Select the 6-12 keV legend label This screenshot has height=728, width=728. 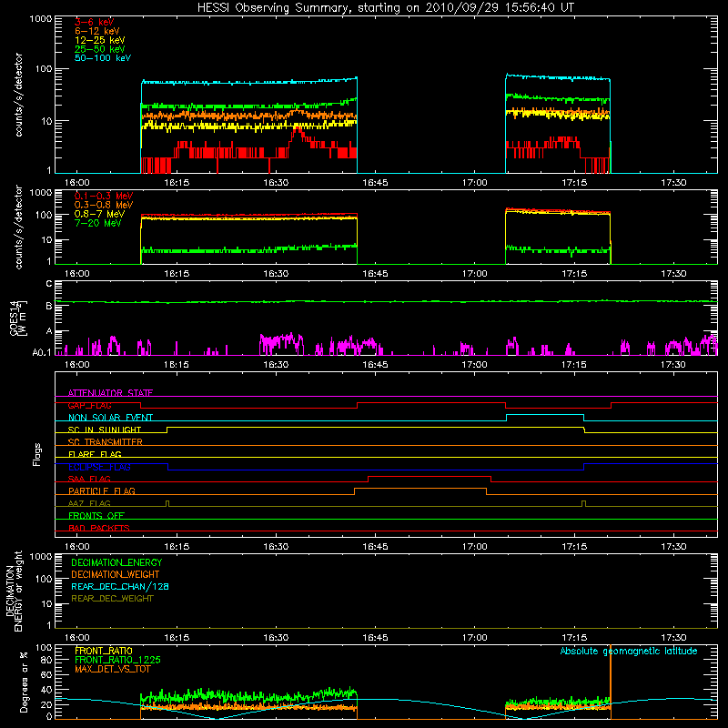point(97,31)
